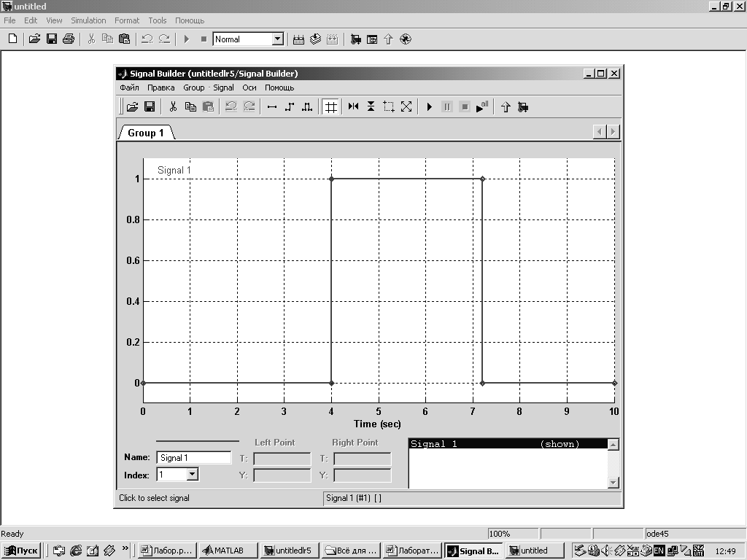Zoom in Y icon in Signal Builder
Image resolution: width=747 pixels, height=560 pixels.
(x=371, y=106)
